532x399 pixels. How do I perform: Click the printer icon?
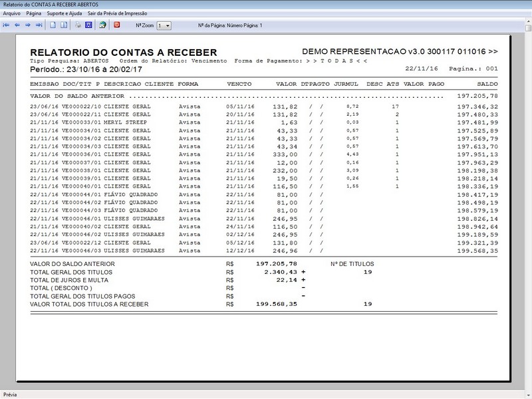click(x=78, y=25)
